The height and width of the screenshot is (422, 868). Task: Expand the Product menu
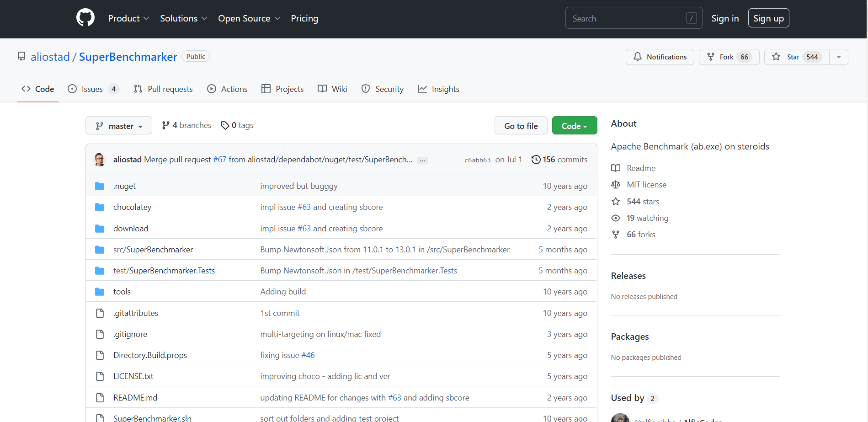pos(128,18)
